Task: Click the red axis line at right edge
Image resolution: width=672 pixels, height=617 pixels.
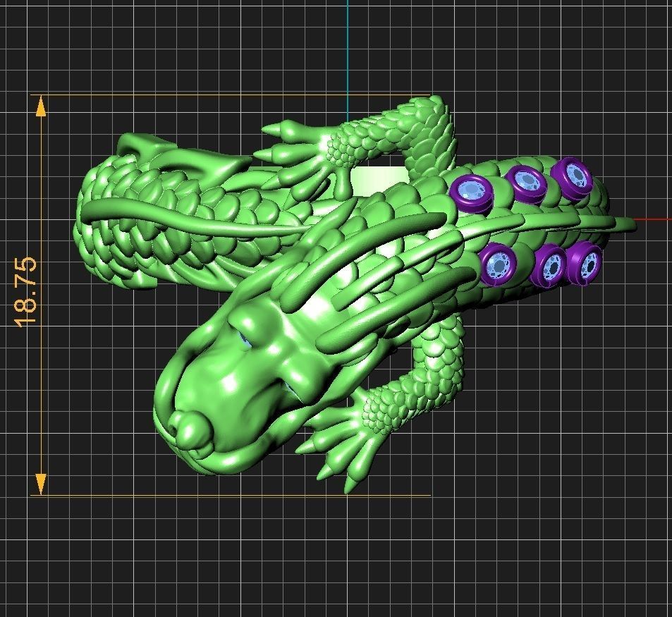Action: 653,219
